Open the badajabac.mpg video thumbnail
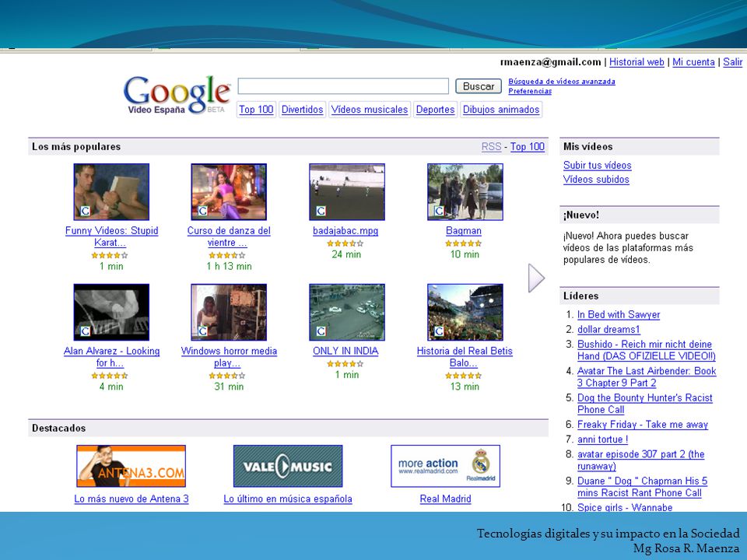The image size is (747, 560). tap(347, 192)
